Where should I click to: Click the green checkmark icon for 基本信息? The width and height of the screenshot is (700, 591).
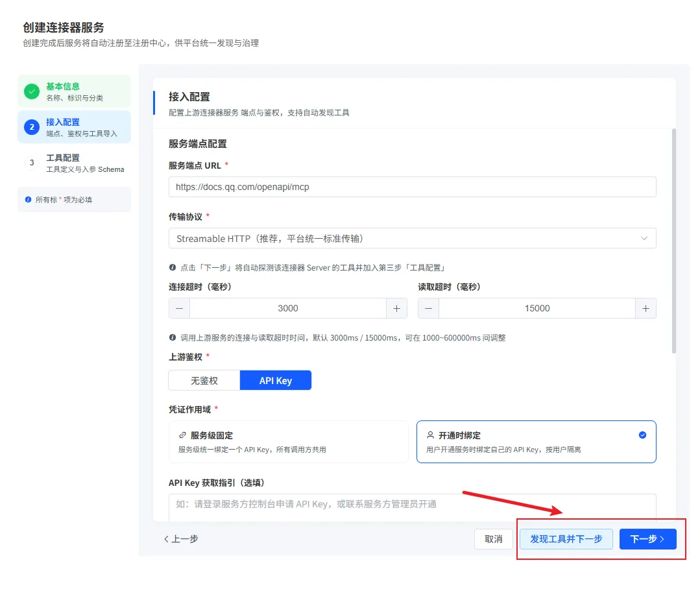coord(32,91)
